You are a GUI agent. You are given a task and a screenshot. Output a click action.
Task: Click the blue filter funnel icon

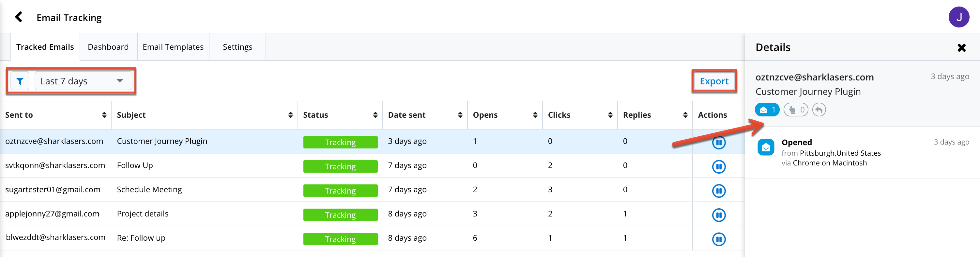20,81
